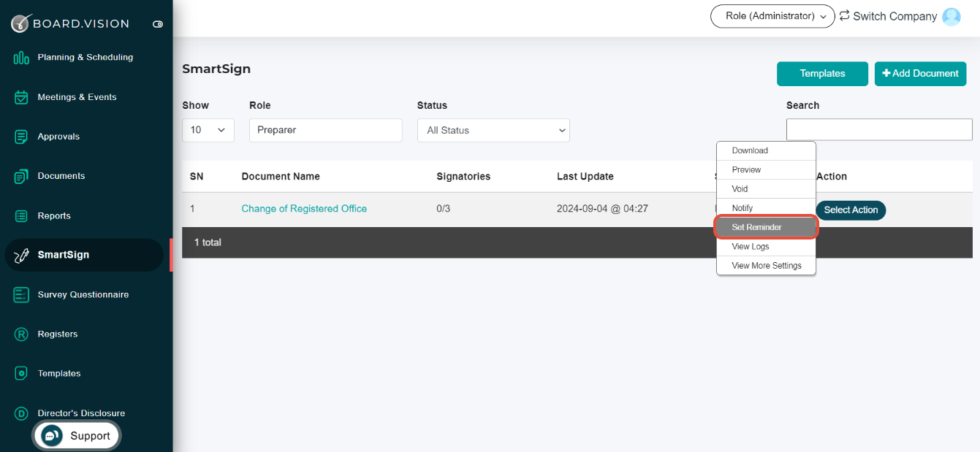Click the Templates button at top
The width and height of the screenshot is (980, 452).
[x=822, y=74]
